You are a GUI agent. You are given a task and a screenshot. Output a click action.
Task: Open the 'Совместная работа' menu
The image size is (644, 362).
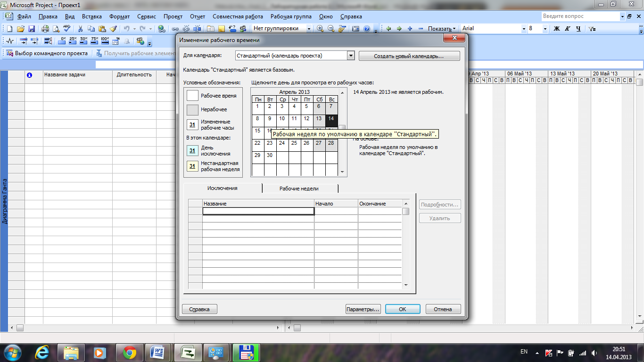(238, 16)
